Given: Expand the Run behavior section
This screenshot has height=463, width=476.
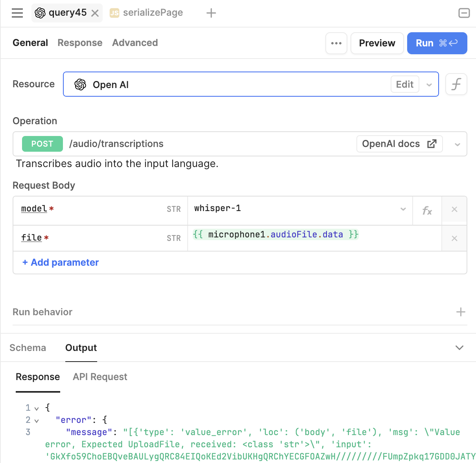Looking at the screenshot, I should (461, 312).
